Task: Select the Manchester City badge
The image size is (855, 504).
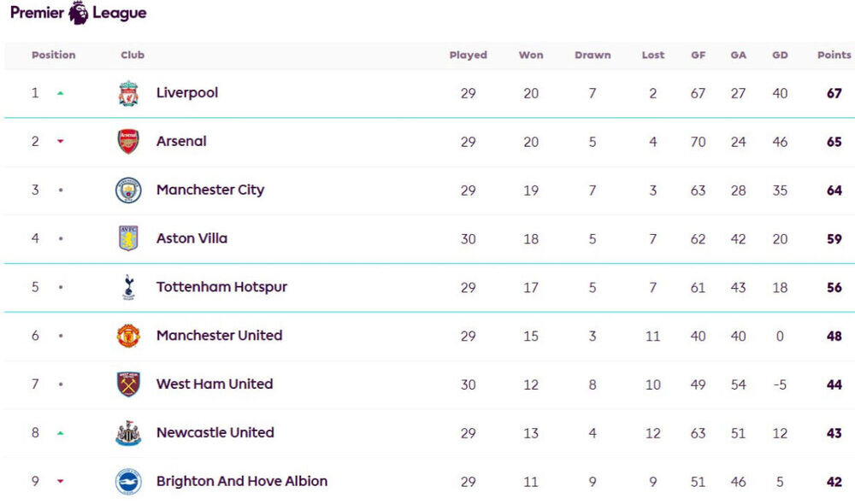Action: (129, 190)
